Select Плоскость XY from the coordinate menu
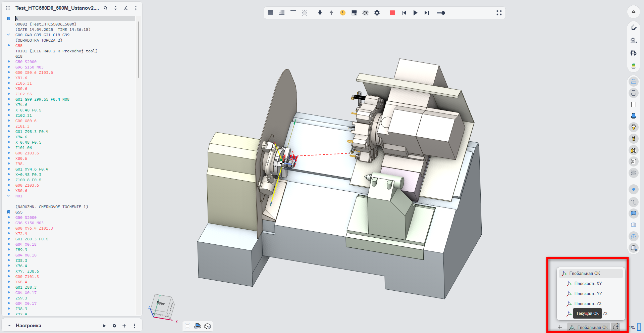 pyautogui.click(x=588, y=284)
